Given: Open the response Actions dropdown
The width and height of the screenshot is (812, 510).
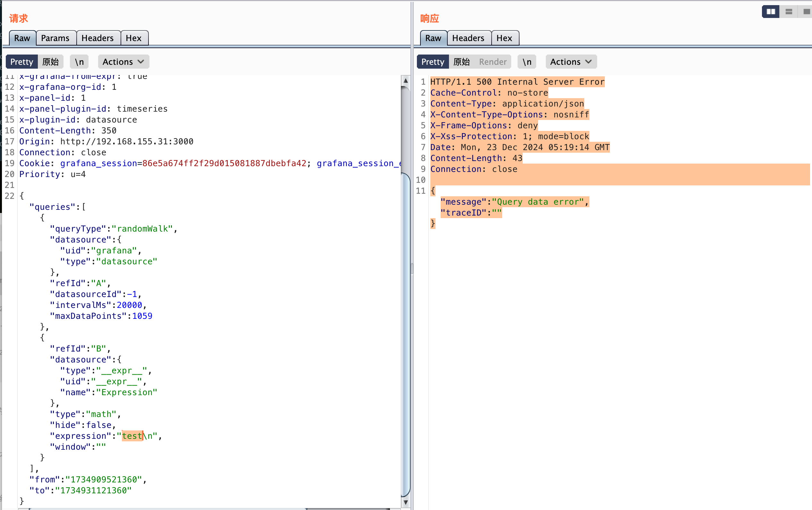Looking at the screenshot, I should pos(571,62).
